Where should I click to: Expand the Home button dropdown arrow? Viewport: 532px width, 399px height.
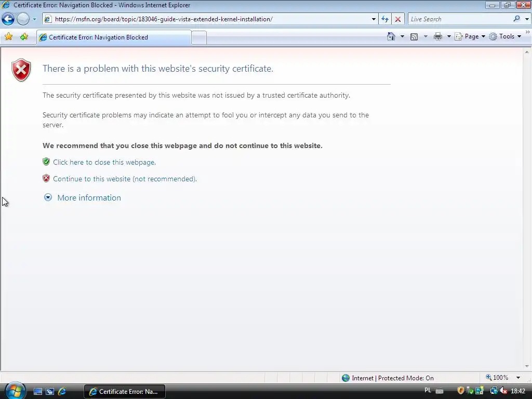[402, 36]
